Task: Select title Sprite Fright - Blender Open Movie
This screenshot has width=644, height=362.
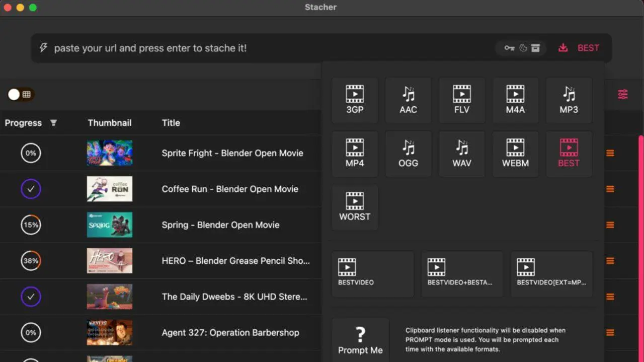Action: pos(232,153)
